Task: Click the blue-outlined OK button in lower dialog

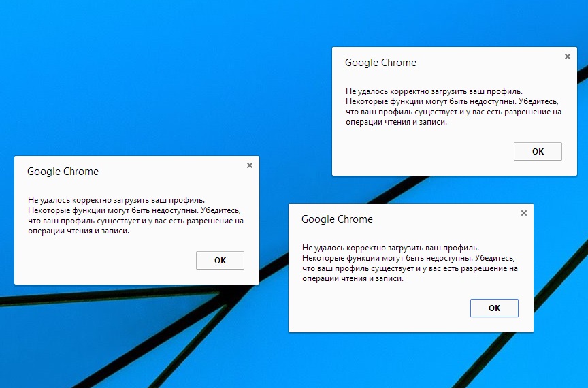Action: 494,308
